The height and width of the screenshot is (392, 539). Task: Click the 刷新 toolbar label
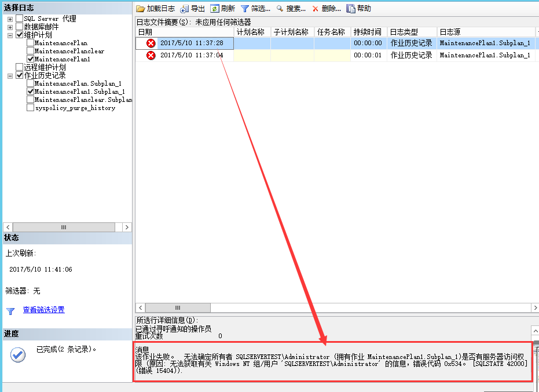[x=228, y=9]
